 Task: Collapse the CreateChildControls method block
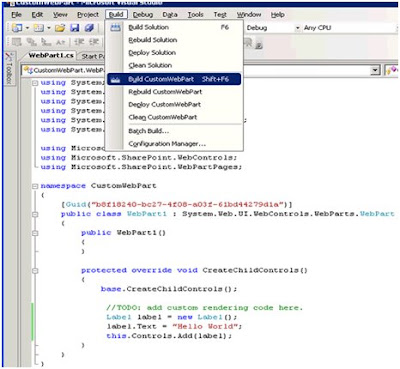pyautogui.click(x=35, y=271)
